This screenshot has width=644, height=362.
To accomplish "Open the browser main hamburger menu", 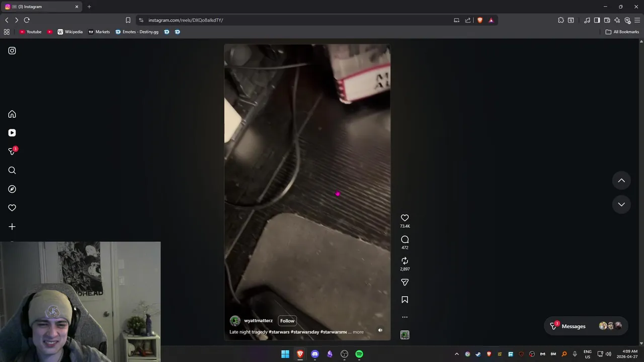I will coord(637,20).
